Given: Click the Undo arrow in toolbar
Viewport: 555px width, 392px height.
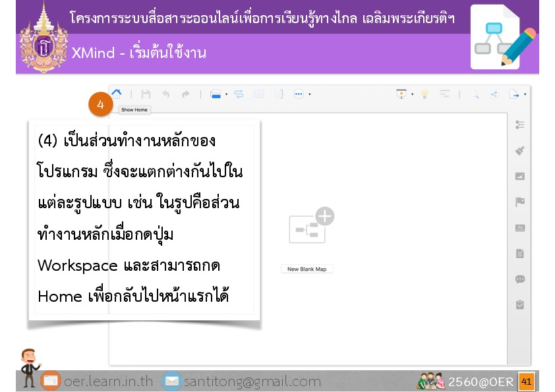Looking at the screenshot, I should (166, 94).
